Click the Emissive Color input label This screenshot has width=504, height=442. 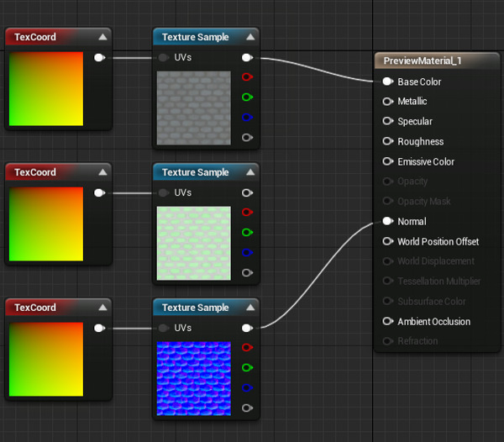[426, 161]
